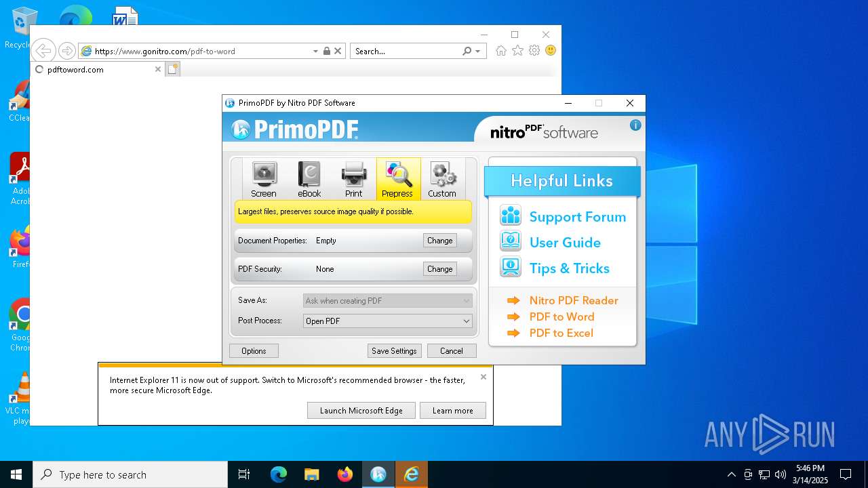Click the search magnifier in IE search box
Viewport: 868px width, 488px height.
tap(467, 51)
